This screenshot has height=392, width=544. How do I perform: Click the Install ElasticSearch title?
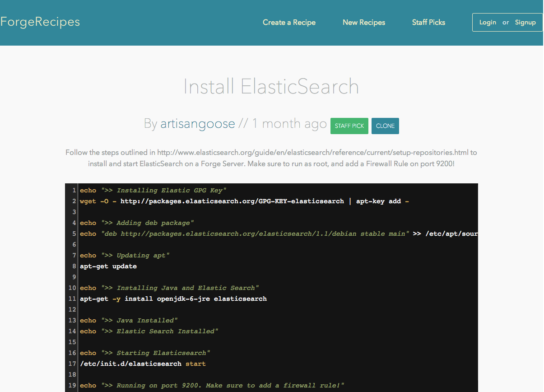point(271,86)
